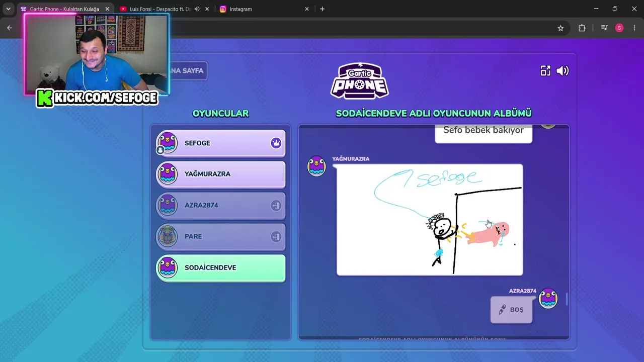
Task: Click AZRA2874's avatar in the album
Action: (548, 298)
